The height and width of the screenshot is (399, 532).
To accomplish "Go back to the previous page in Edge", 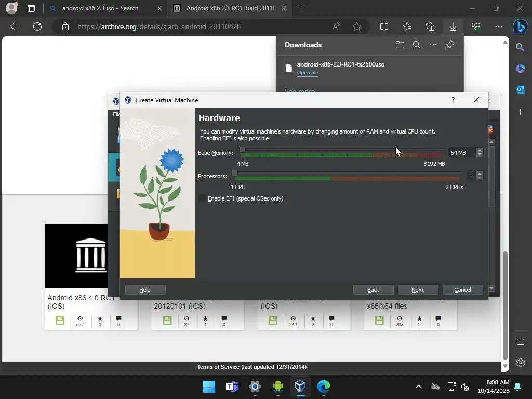I will pos(14,26).
